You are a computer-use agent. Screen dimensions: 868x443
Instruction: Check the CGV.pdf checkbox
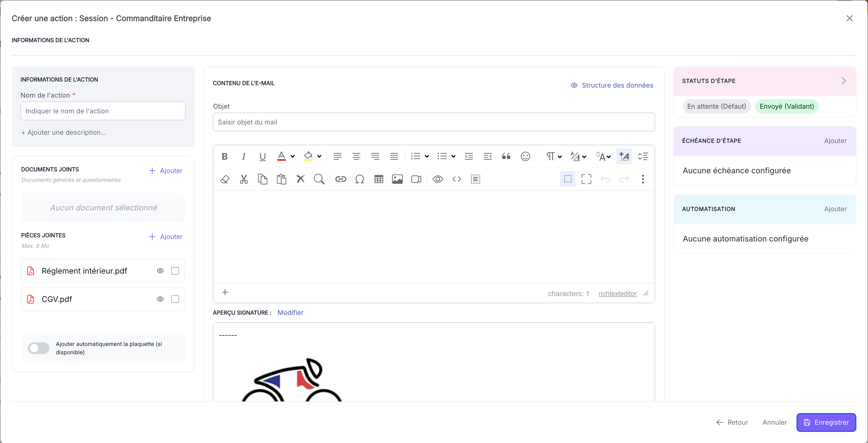(x=175, y=299)
